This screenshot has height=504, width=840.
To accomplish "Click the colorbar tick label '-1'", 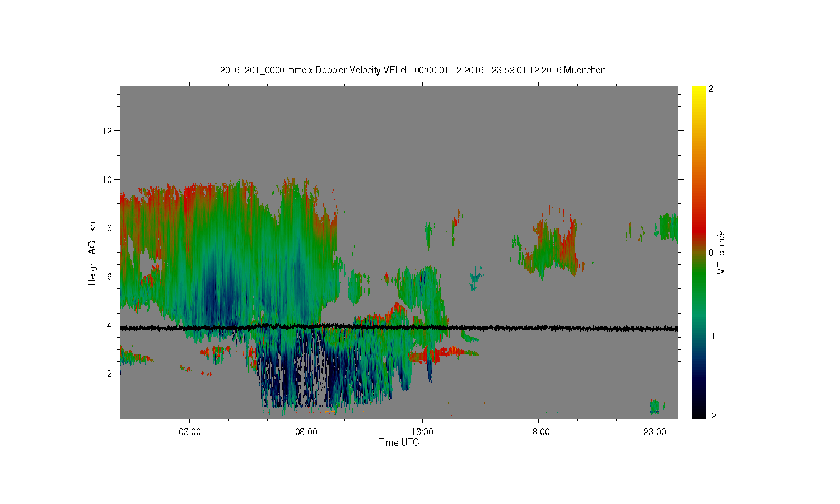I will tap(712, 336).
